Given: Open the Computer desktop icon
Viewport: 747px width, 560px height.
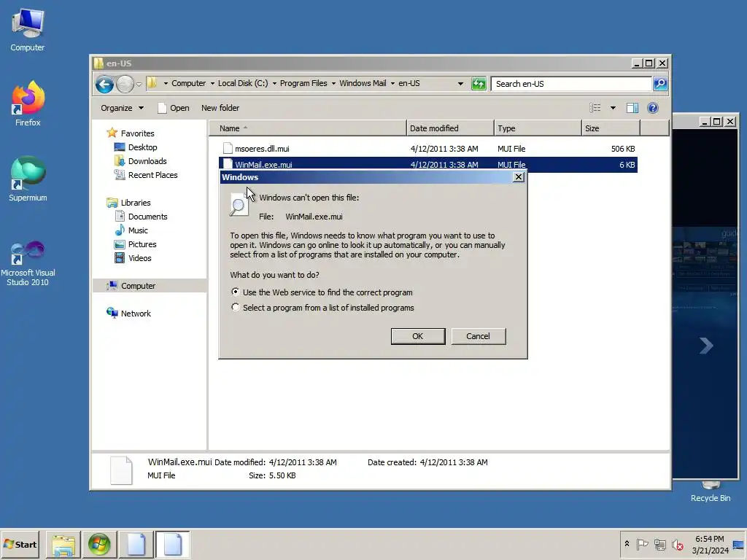Looking at the screenshot, I should pos(28,29).
